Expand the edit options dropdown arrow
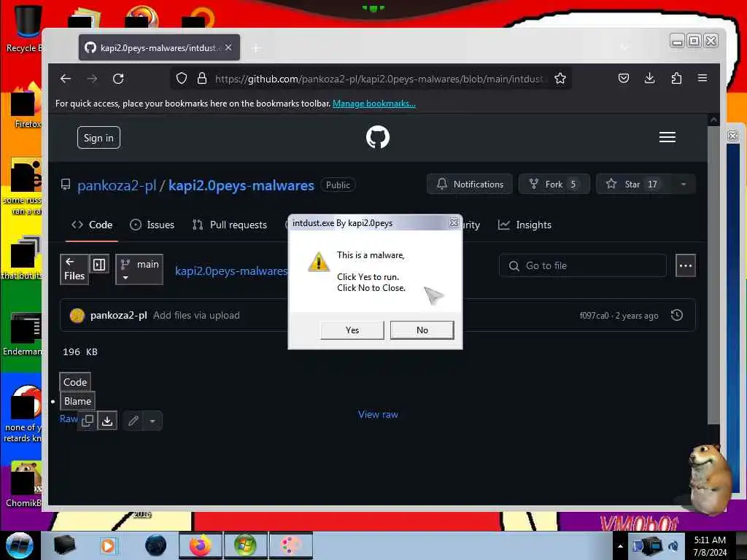The width and height of the screenshot is (747, 560). pos(152,421)
